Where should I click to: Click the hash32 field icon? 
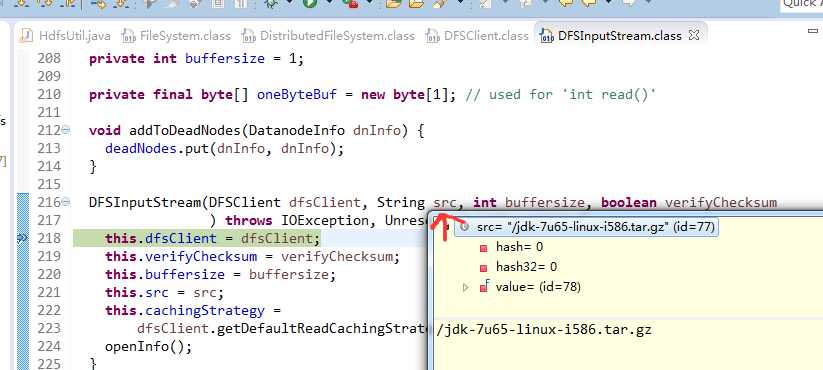(x=483, y=267)
